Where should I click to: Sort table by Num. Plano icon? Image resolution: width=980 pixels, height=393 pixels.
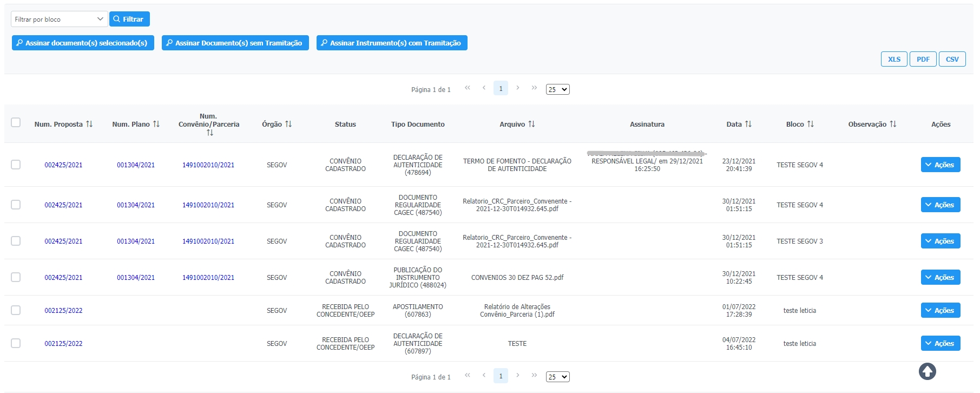pos(156,124)
